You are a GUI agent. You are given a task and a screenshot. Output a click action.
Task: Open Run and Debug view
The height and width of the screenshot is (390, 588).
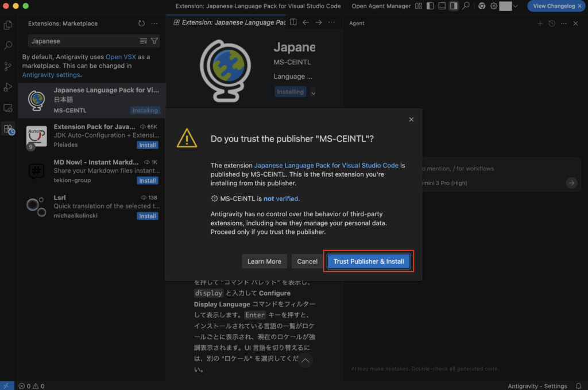8,87
